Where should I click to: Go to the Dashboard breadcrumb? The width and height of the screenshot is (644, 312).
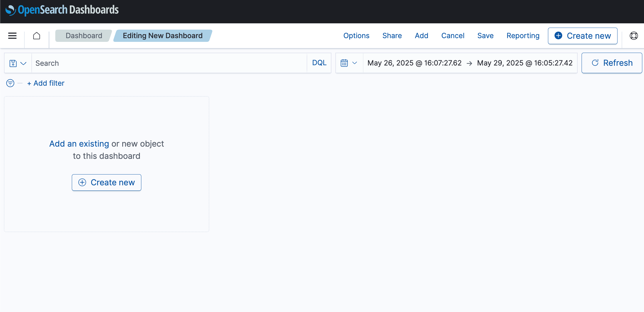tap(83, 36)
